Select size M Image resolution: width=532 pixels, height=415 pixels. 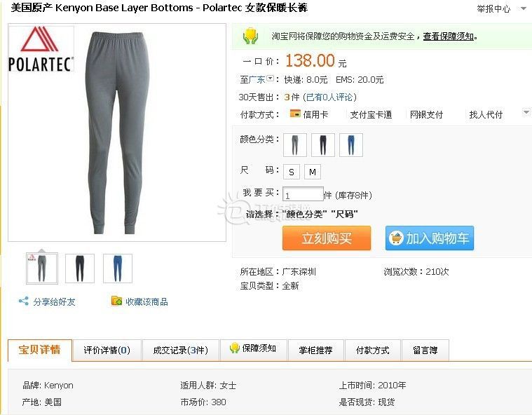[313, 172]
